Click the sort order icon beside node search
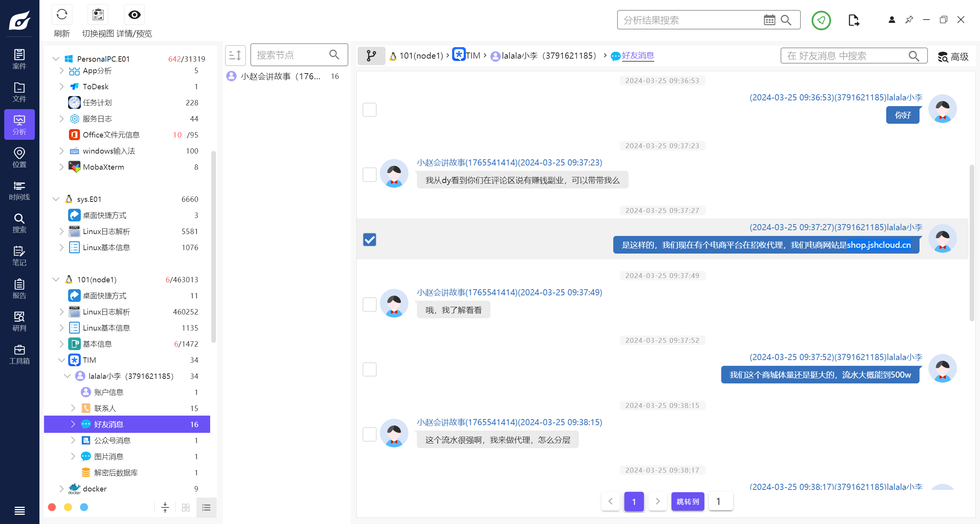This screenshot has width=980, height=524. tap(235, 56)
